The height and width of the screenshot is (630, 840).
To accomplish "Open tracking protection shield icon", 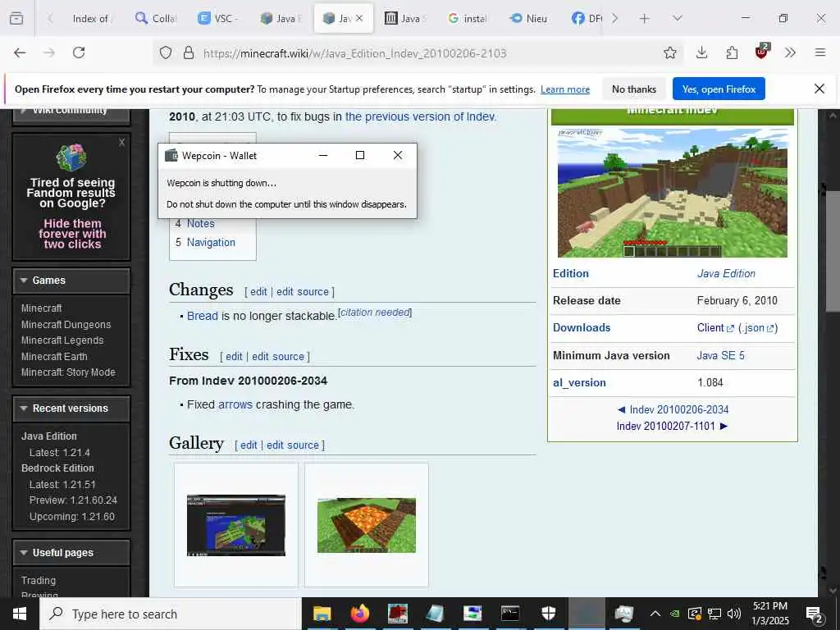I will pyautogui.click(x=166, y=52).
